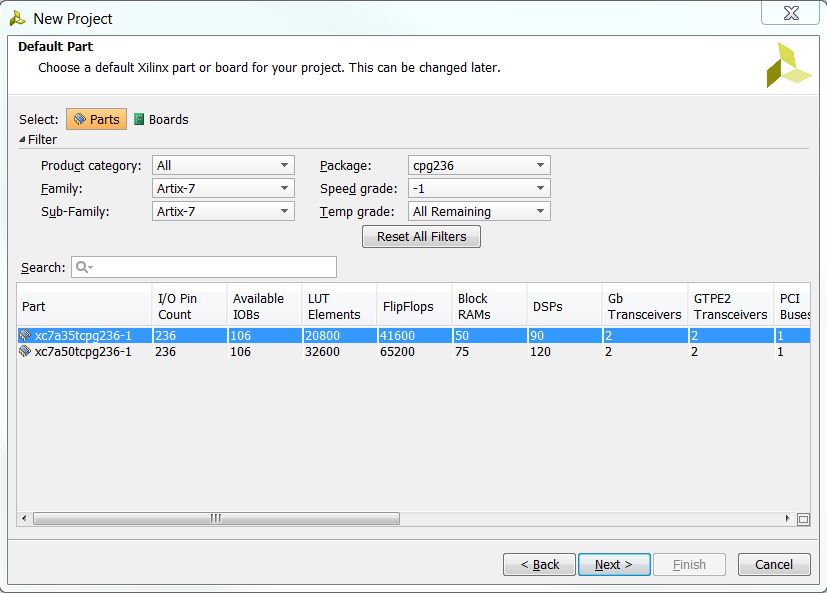This screenshot has height=593, width=827.
Task: Sort by Block RAMs column header
Action: pos(489,306)
